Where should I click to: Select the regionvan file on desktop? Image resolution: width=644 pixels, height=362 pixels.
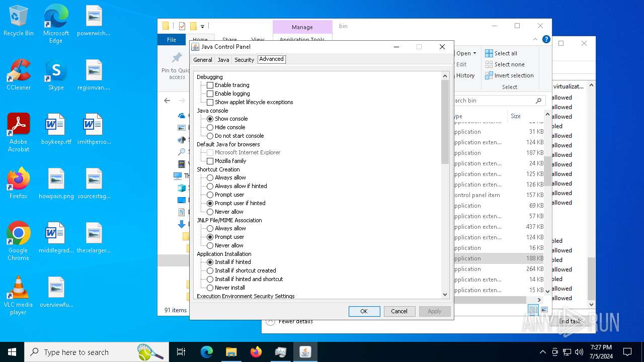pos(94,75)
